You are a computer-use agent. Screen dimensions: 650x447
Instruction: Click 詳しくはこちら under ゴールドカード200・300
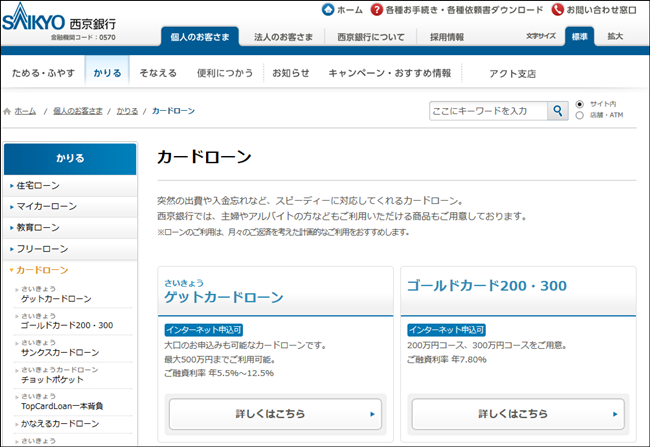click(518, 414)
